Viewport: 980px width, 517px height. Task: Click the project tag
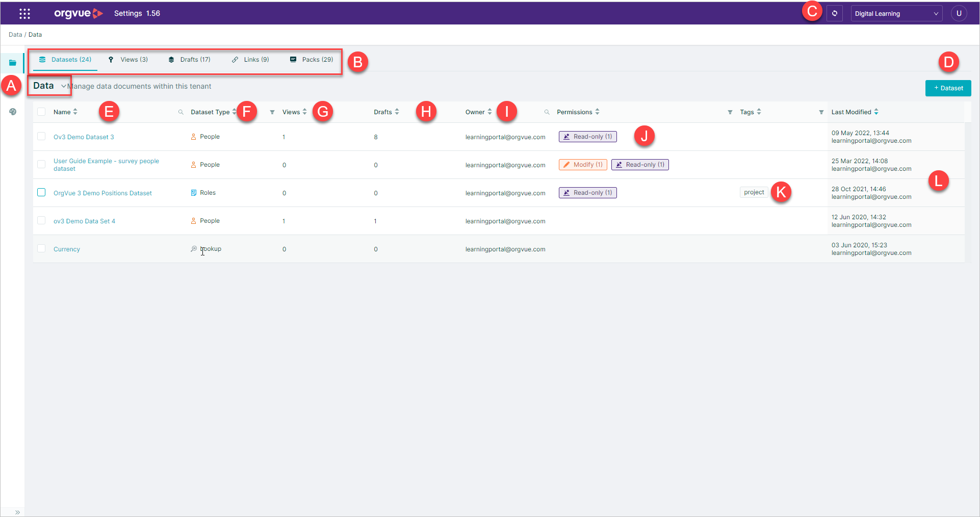[754, 192]
